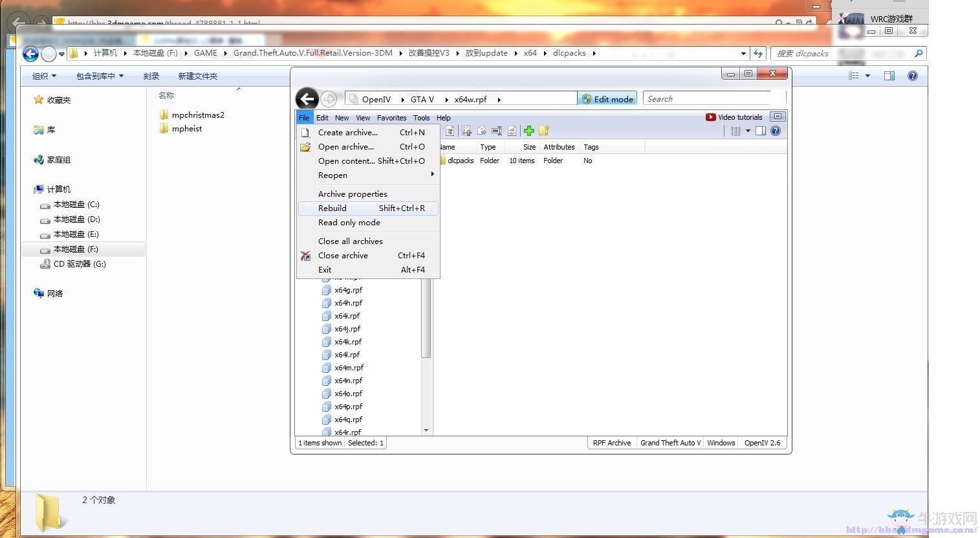Open the mpchristmas2 folder in Explorer
The image size is (980, 538).
point(191,115)
